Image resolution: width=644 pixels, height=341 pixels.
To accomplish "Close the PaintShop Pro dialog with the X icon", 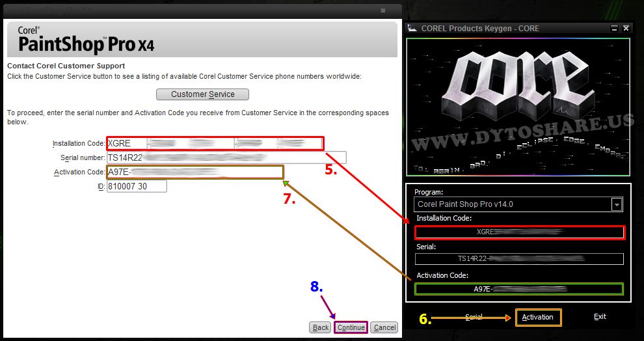I will pyautogui.click(x=382, y=10).
